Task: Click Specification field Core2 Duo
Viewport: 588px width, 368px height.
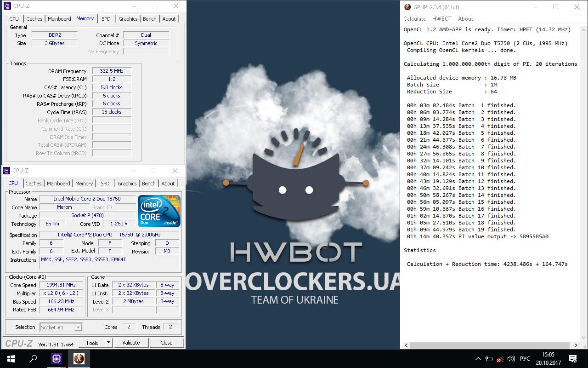Action: [x=109, y=235]
